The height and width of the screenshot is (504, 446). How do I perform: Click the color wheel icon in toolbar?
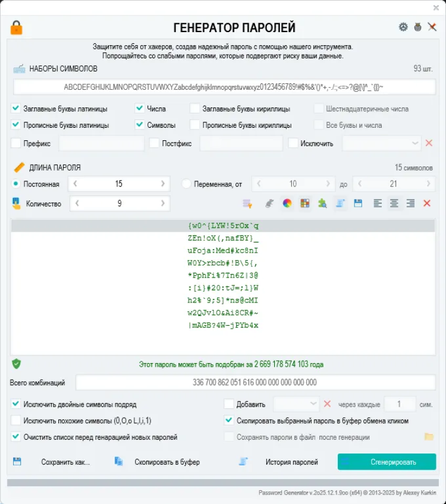click(x=287, y=203)
